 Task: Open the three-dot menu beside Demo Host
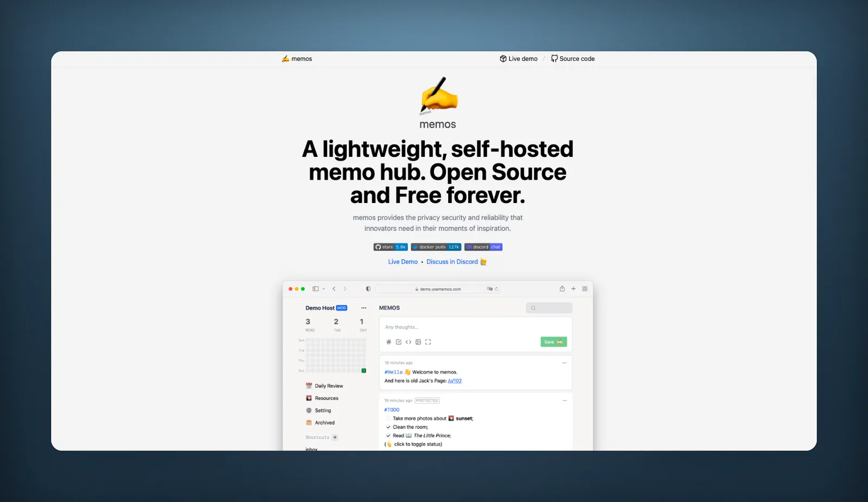click(363, 308)
